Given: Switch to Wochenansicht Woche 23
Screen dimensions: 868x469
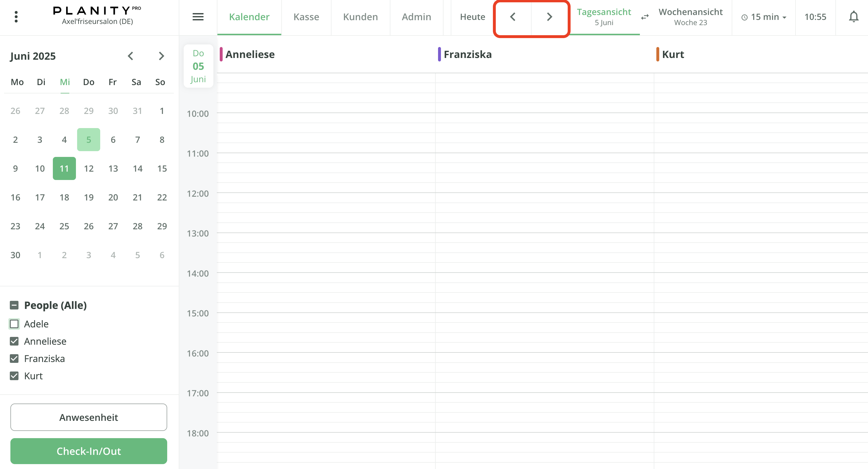Looking at the screenshot, I should click(x=690, y=17).
